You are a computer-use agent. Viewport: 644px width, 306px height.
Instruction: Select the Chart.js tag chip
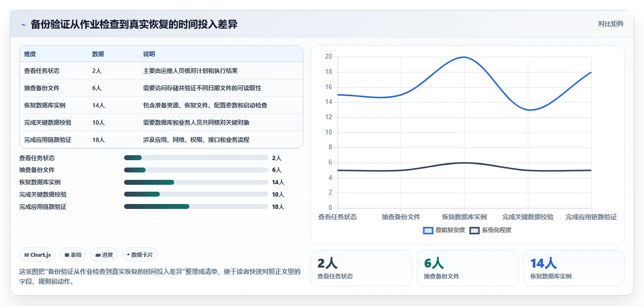(37, 255)
